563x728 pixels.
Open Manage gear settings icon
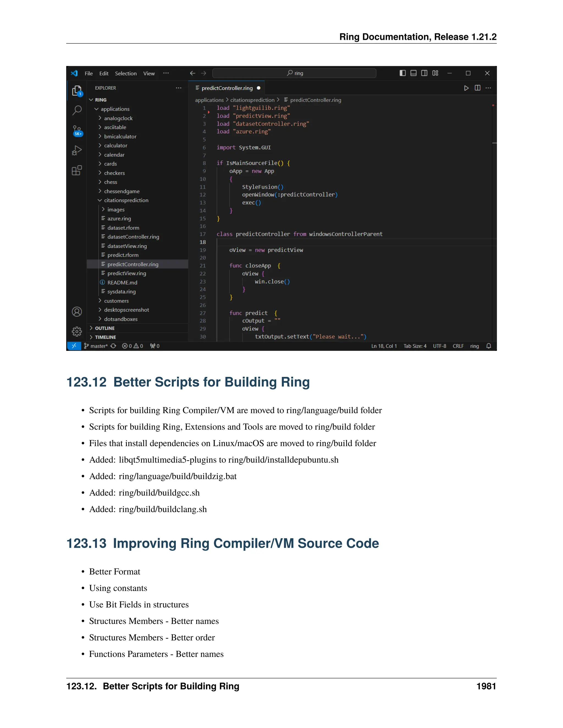(77, 331)
